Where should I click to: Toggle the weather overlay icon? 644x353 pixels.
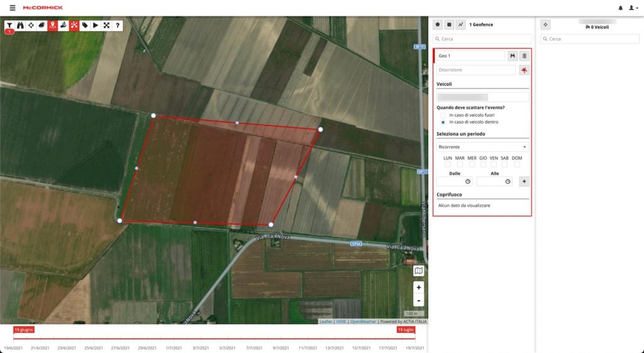coord(42,25)
